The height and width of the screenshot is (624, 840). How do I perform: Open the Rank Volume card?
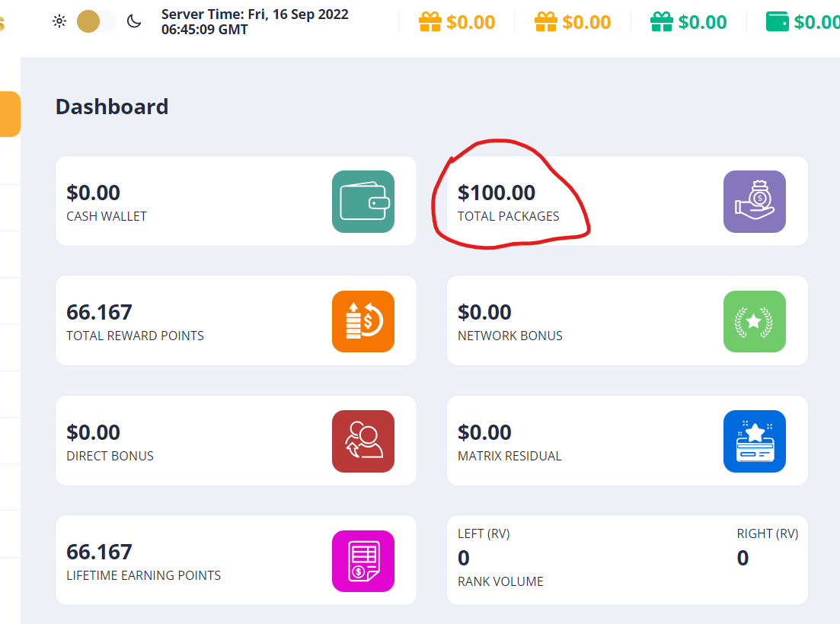coord(627,560)
